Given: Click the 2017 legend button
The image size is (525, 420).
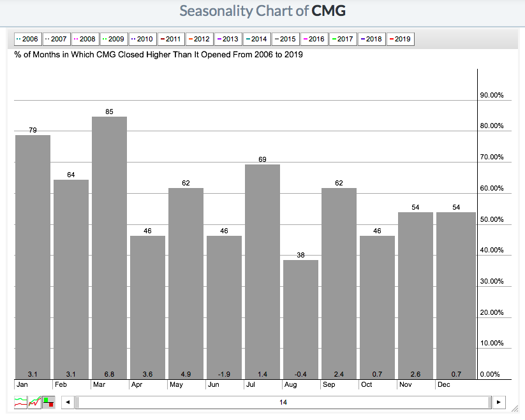Looking at the screenshot, I should [343, 39].
